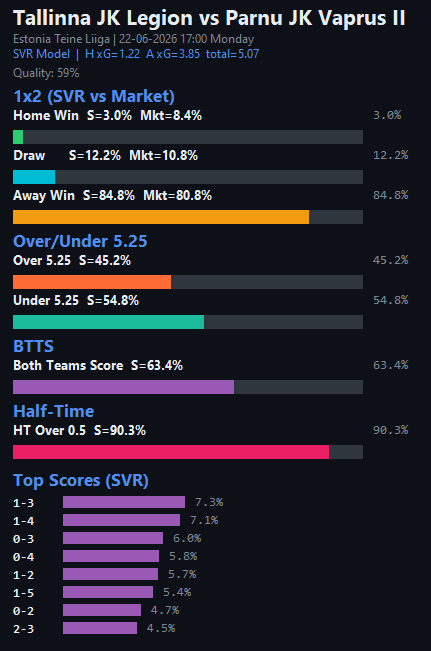Click the pink HT Over 0.5 bar
The image size is (431, 651).
[x=171, y=452]
